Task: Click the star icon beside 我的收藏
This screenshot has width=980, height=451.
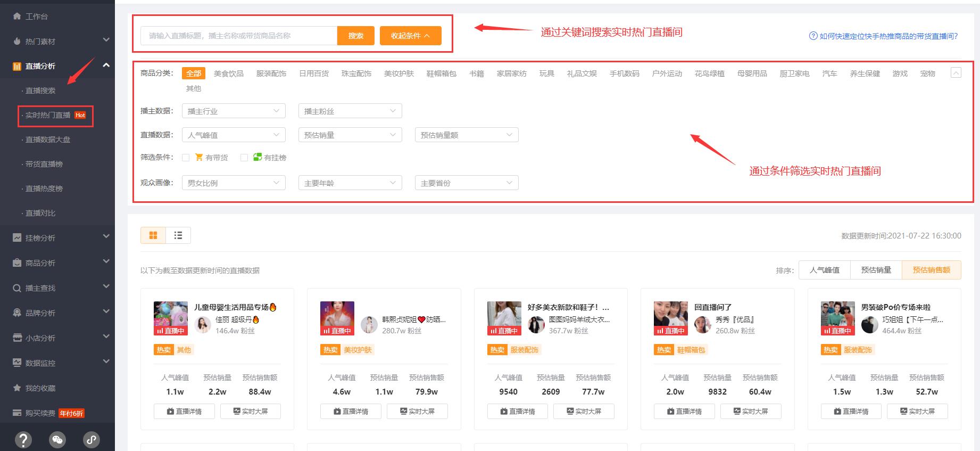Action: coord(17,388)
